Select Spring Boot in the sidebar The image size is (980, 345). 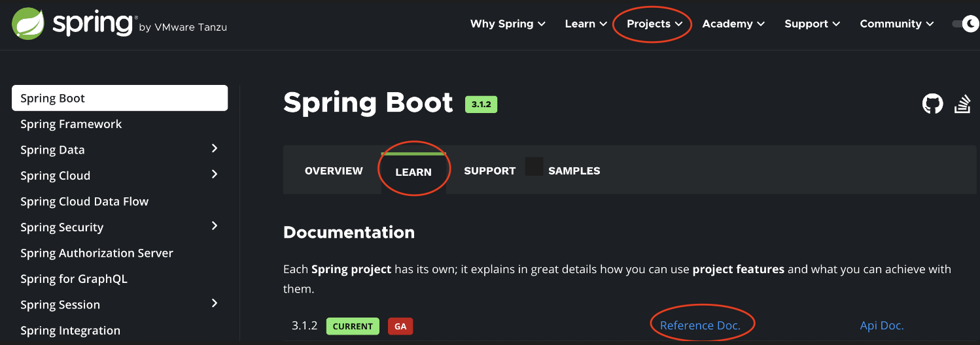click(120, 98)
